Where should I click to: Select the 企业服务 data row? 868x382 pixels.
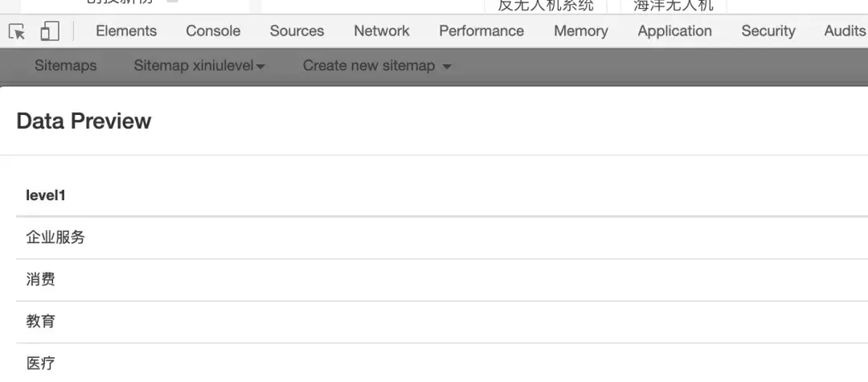tap(442, 237)
